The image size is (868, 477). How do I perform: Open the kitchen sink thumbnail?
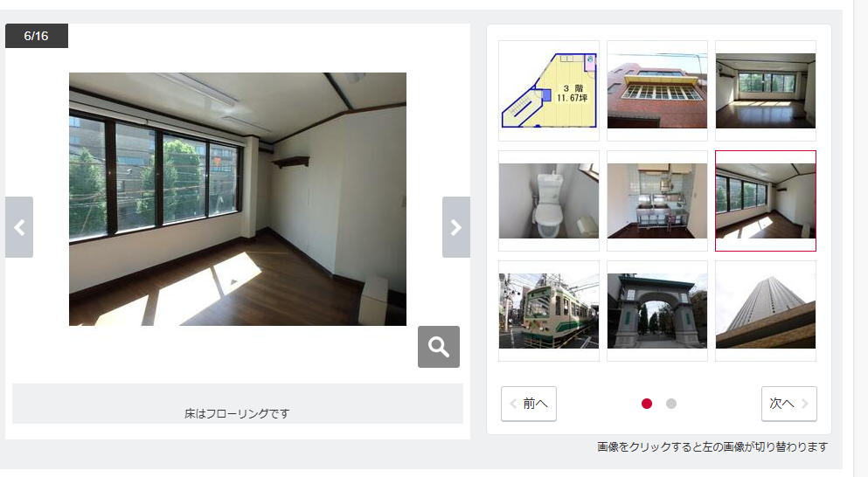[657, 201]
